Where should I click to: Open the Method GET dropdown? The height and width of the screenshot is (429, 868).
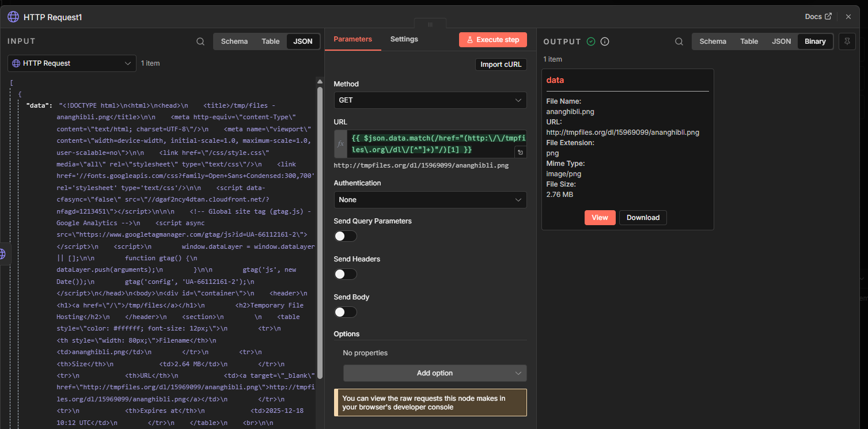(x=430, y=100)
